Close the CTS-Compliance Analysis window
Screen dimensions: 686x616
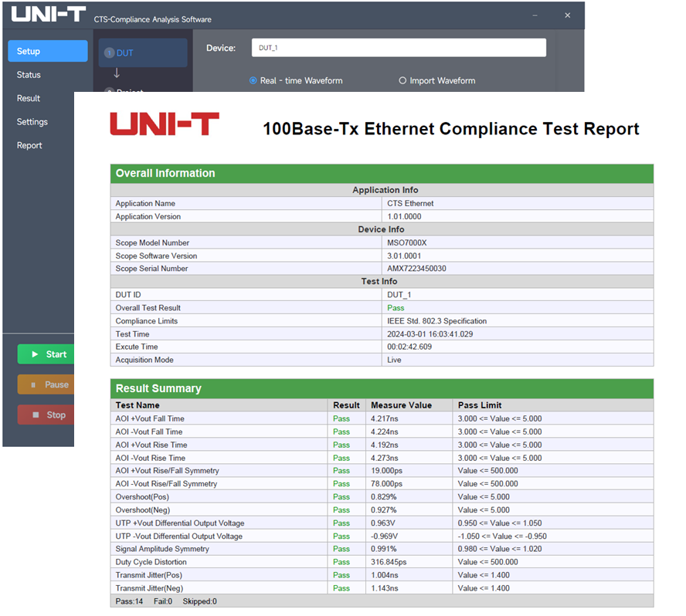point(568,15)
